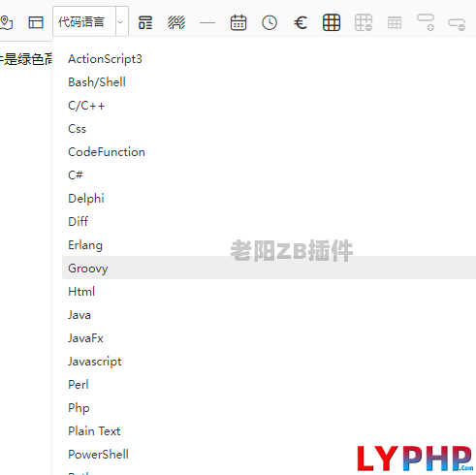
Task: Choose Perl from the dropdown
Action: click(x=269, y=385)
